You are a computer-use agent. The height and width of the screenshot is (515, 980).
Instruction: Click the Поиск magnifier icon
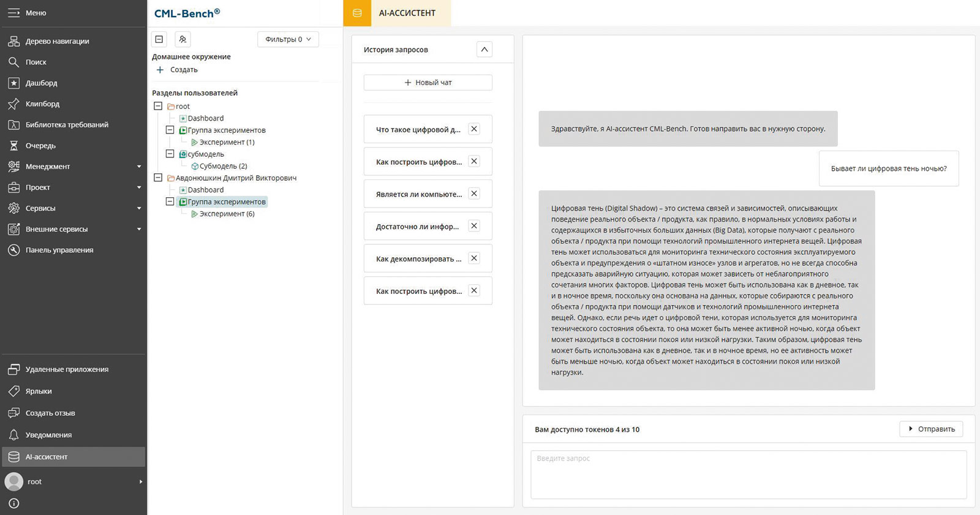13,62
